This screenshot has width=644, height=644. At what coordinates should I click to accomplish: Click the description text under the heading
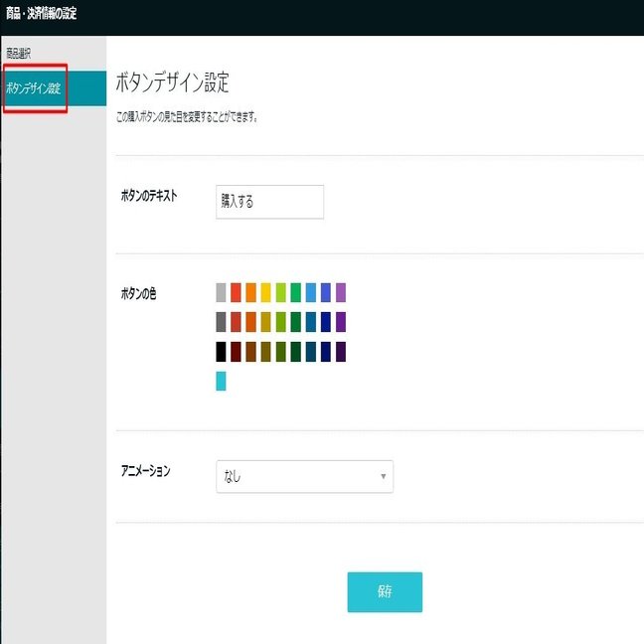tap(187, 117)
